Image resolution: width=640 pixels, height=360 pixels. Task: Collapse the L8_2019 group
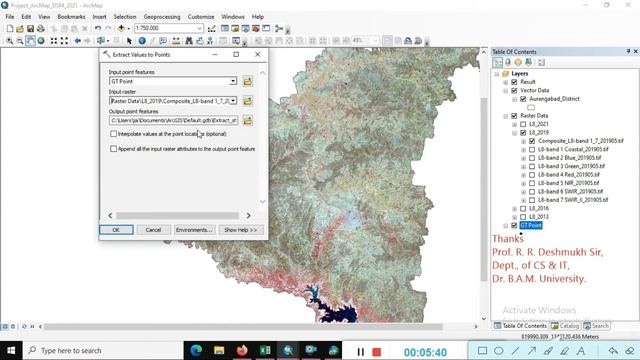pyautogui.click(x=515, y=133)
